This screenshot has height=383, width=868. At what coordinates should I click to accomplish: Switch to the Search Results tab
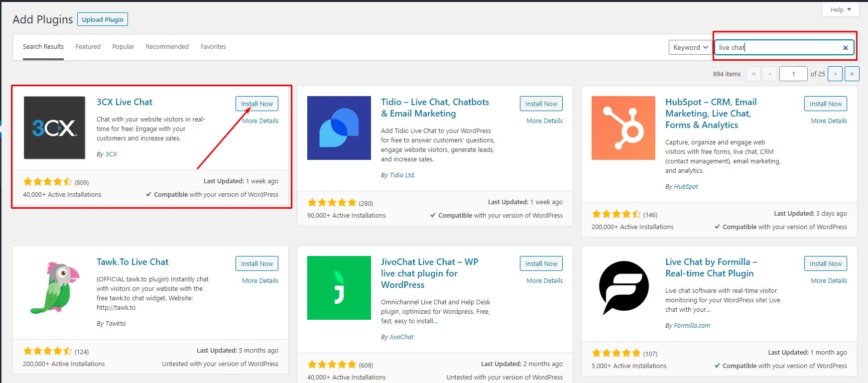click(43, 47)
